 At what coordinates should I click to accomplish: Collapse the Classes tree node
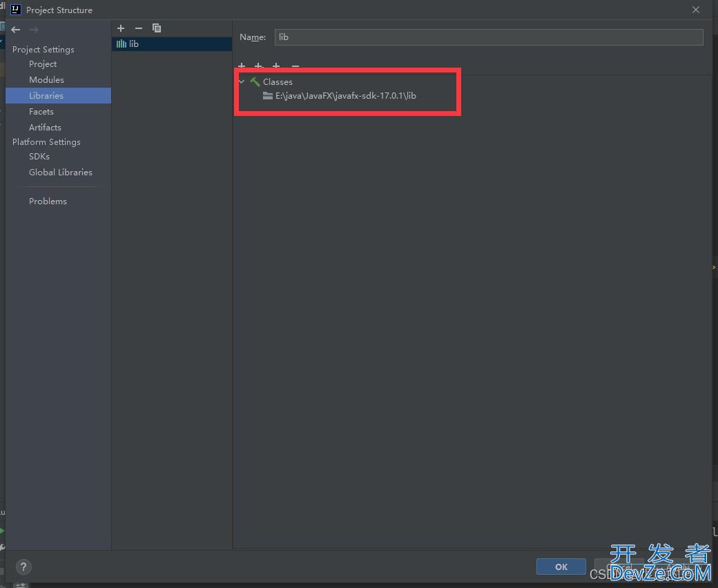click(242, 81)
